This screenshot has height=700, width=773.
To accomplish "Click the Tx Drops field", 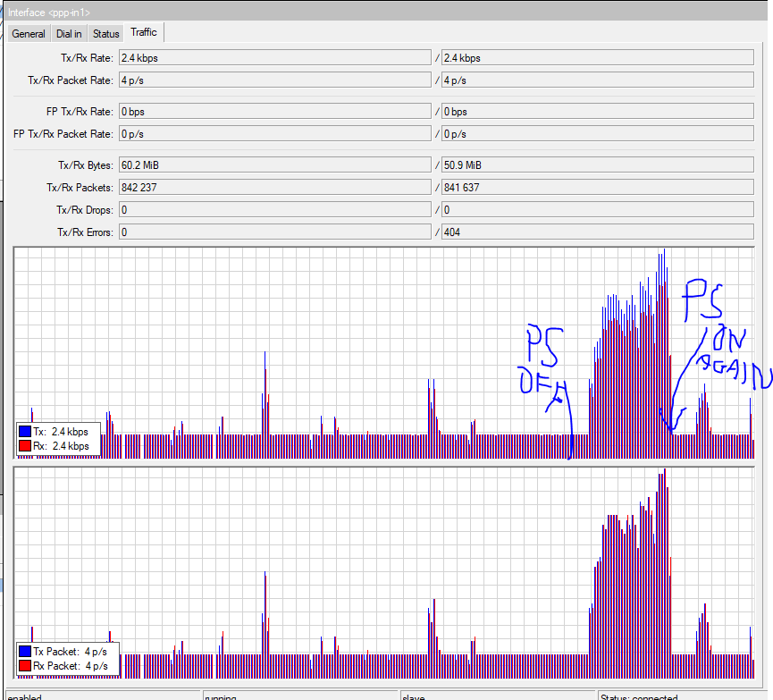I will pos(275,210).
